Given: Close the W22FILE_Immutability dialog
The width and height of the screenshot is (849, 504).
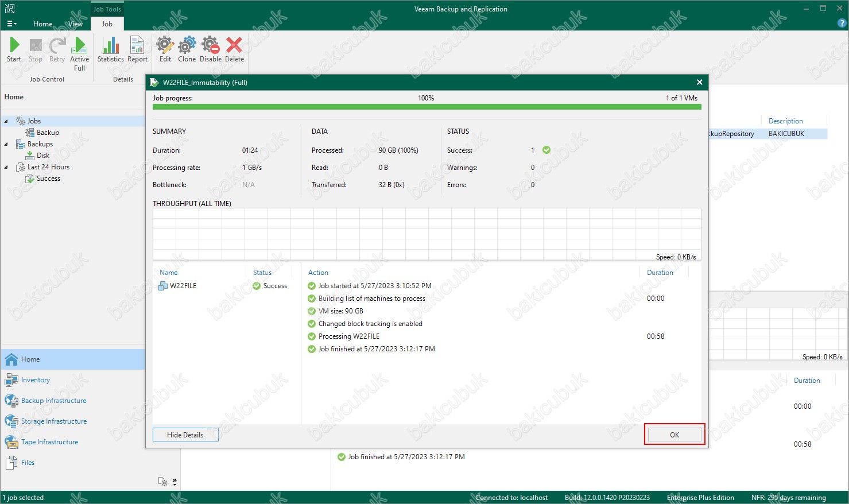Looking at the screenshot, I should 699,82.
